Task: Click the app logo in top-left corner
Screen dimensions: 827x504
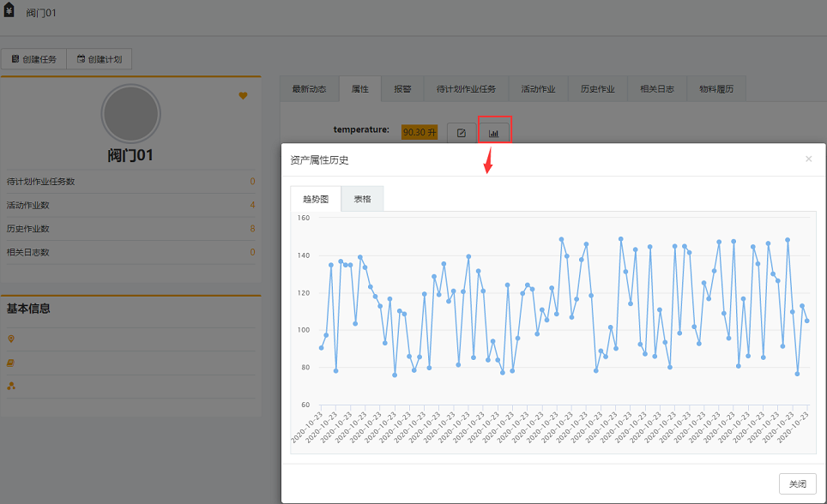Action: (x=9, y=12)
